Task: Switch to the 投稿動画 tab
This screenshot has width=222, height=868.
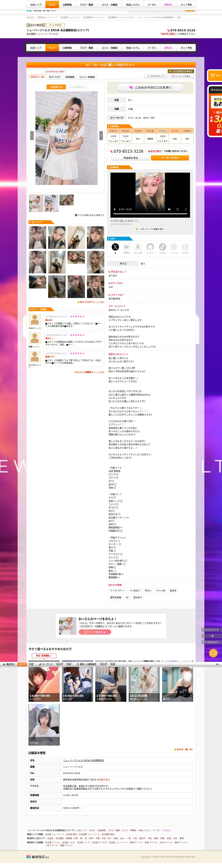Action: click(x=70, y=77)
